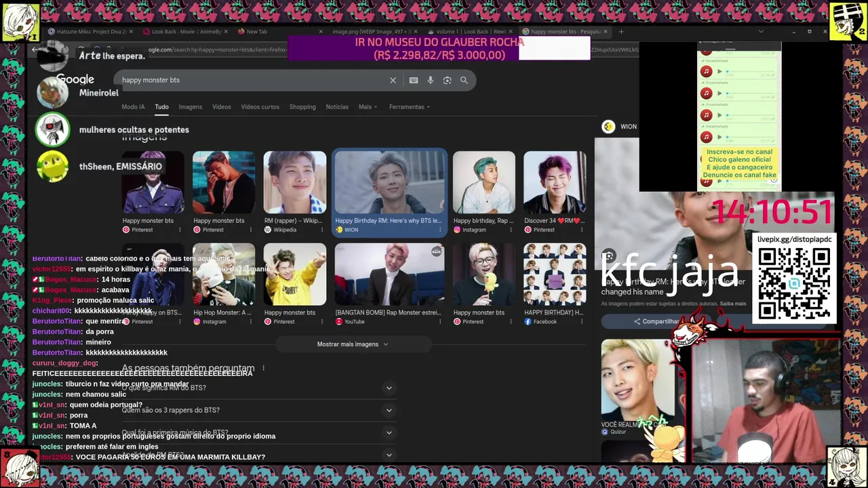The height and width of the screenshot is (488, 868).
Task: Open three-dot menu of Instagram Happy birthday Rap result
Action: (511, 230)
